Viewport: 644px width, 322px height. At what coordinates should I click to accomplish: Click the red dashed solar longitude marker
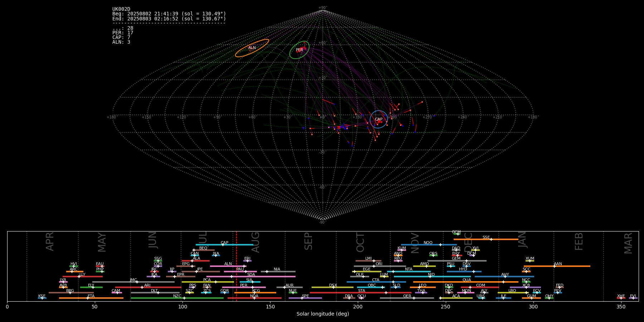tap(236, 266)
